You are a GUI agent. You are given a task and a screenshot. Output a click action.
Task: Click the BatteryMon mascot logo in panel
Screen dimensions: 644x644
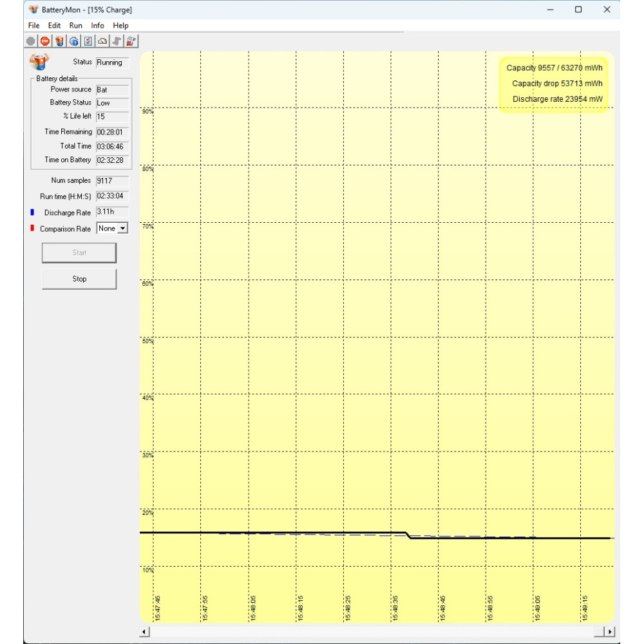tap(39, 62)
